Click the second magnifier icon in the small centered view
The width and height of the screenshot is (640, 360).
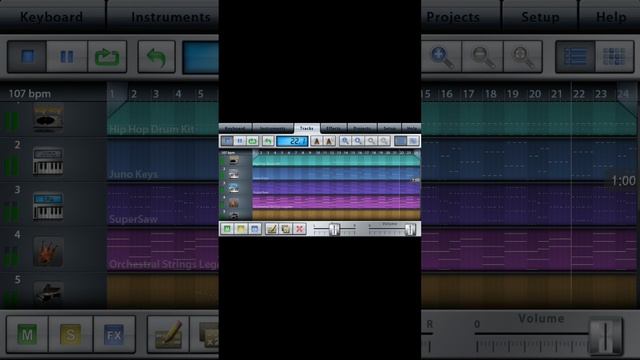[x=358, y=141]
